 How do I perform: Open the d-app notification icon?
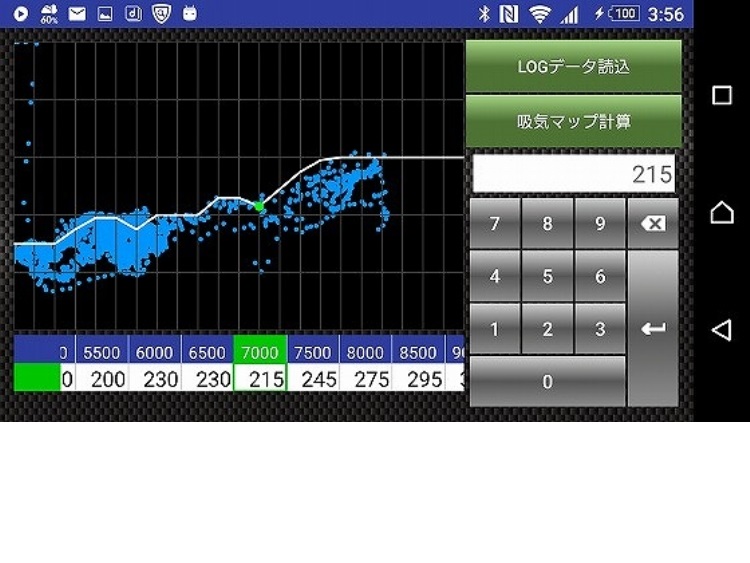pyautogui.click(x=133, y=14)
